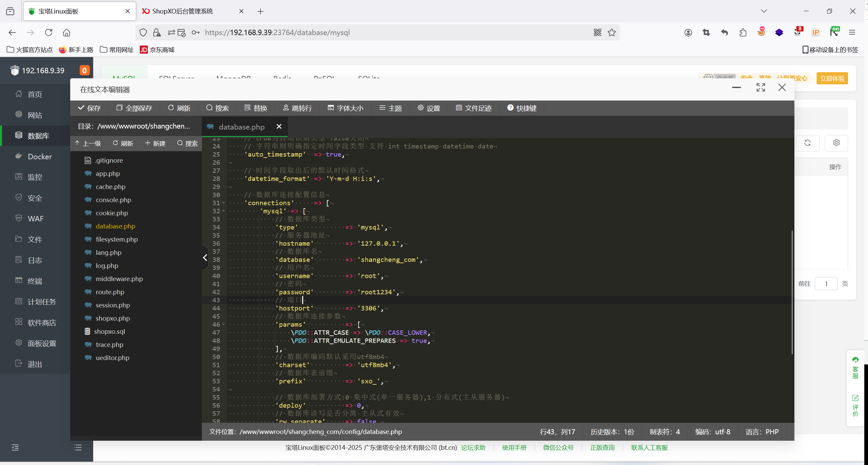Viewport: 868px width, 465px height.
Task: Switch to ShopXO后台管理系统 browser tab
Action: coord(183,11)
